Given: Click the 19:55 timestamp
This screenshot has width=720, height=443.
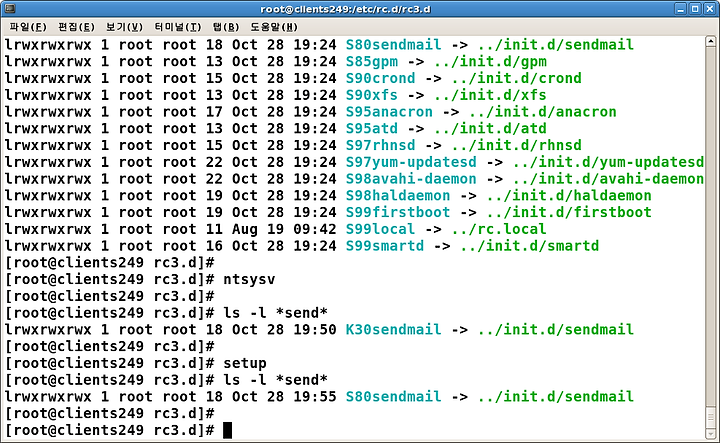Looking at the screenshot, I should click(315, 397).
